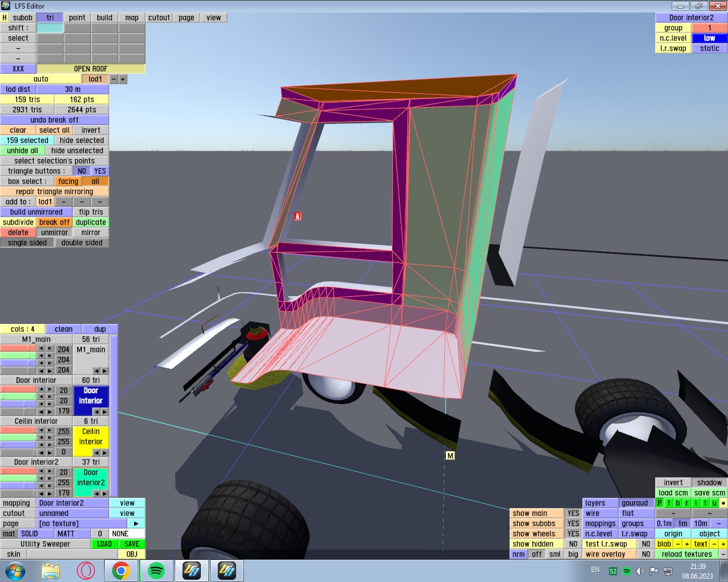Click the plus button next to lod1

123,79
